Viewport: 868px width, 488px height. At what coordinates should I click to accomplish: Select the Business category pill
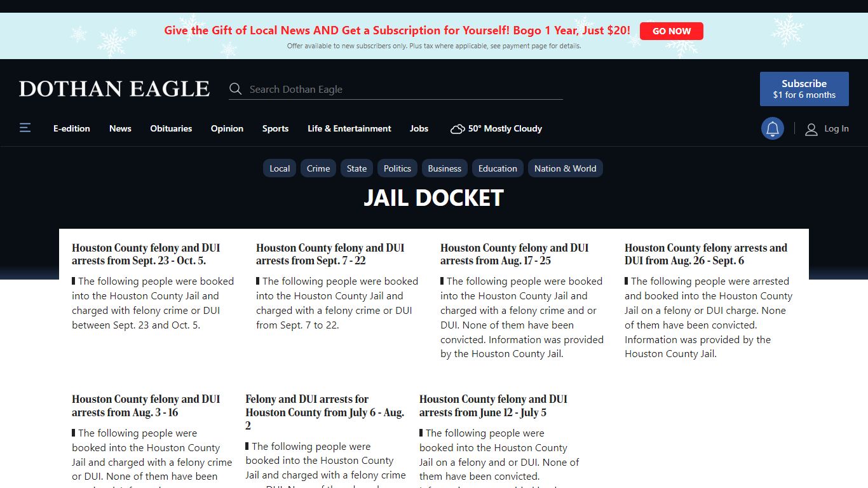click(445, 168)
